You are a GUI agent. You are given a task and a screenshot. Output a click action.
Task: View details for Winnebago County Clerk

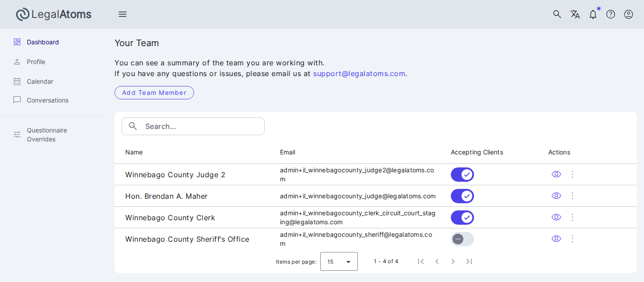(556, 217)
